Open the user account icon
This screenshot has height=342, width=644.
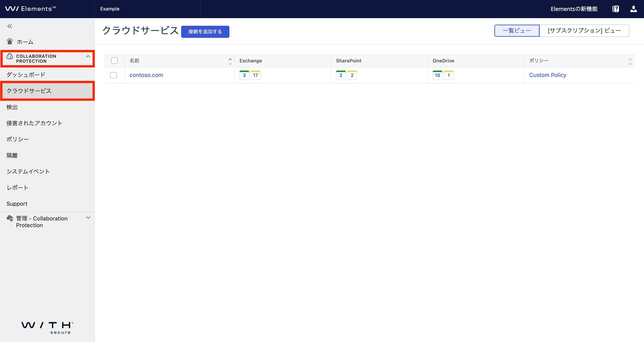633,9
